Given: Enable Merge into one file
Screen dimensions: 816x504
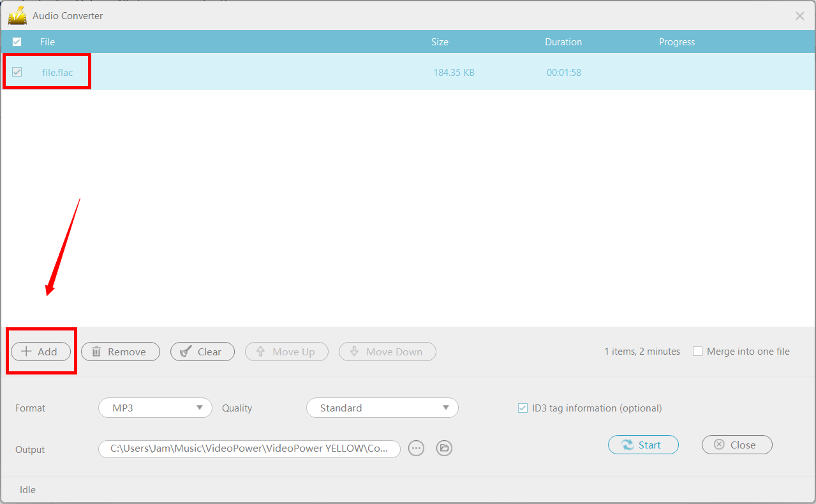Looking at the screenshot, I should tap(697, 350).
